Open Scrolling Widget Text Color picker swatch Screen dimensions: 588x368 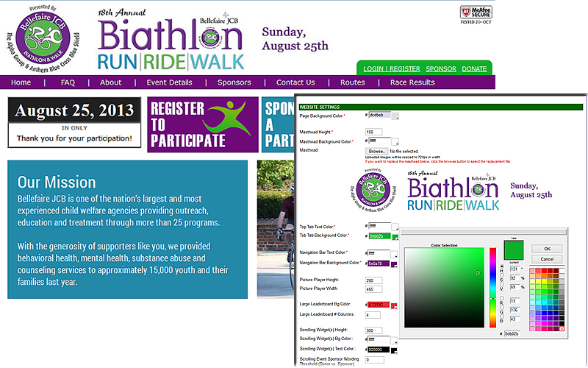pos(395,348)
